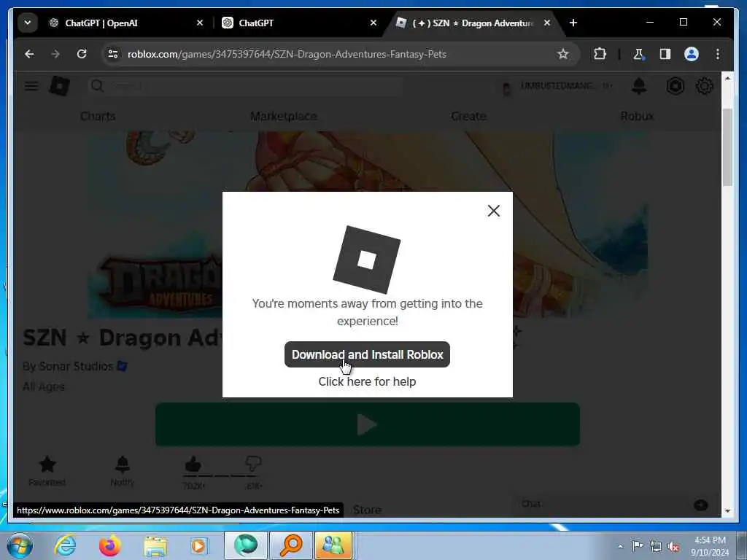Click the thumbs down dislike icon
Screen dimensions: 747x560
tap(253, 463)
